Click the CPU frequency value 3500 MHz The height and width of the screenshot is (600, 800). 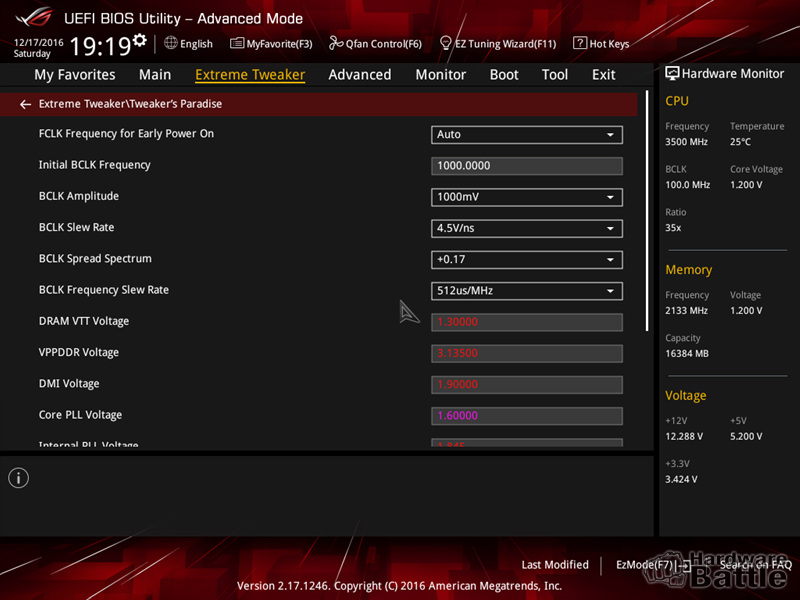(686, 142)
